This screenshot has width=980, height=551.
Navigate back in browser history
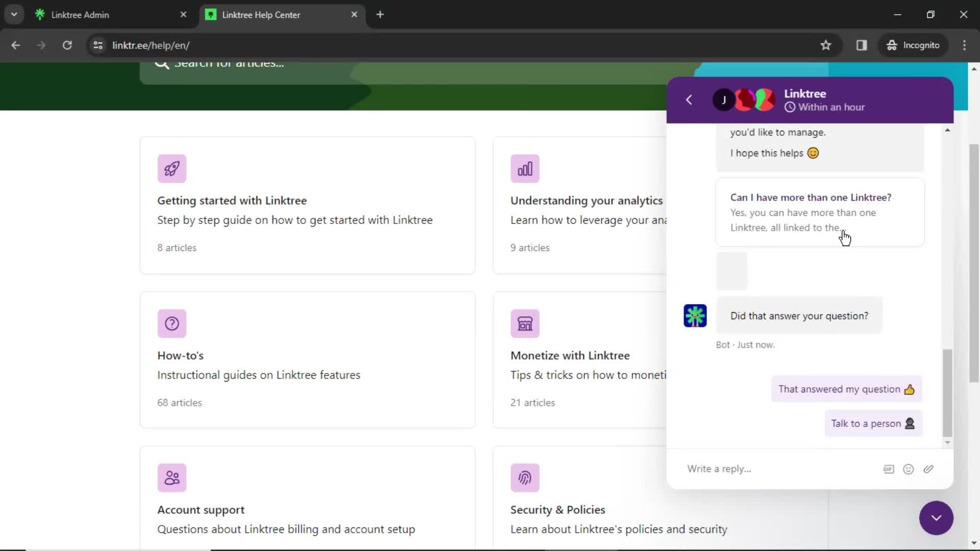point(16,45)
